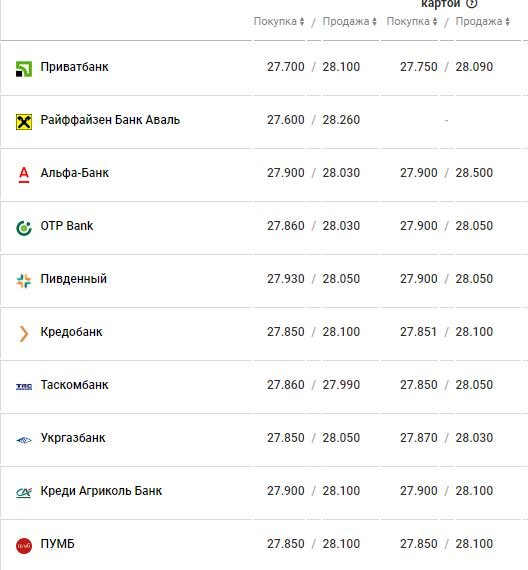Click the Укргазбанк logo icon

coord(24,440)
